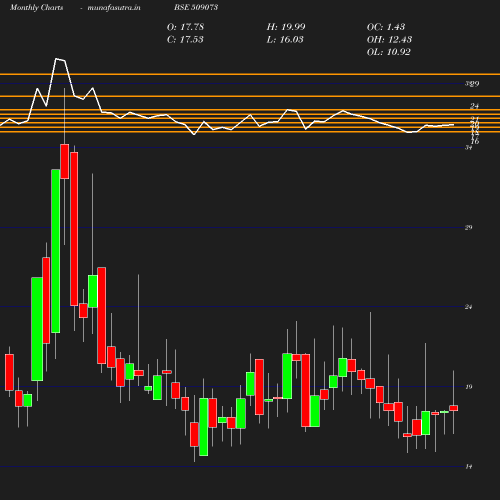The height and width of the screenshot is (500, 500).
Task: Click the "OL: 10.92" reading
Action: point(389,52)
